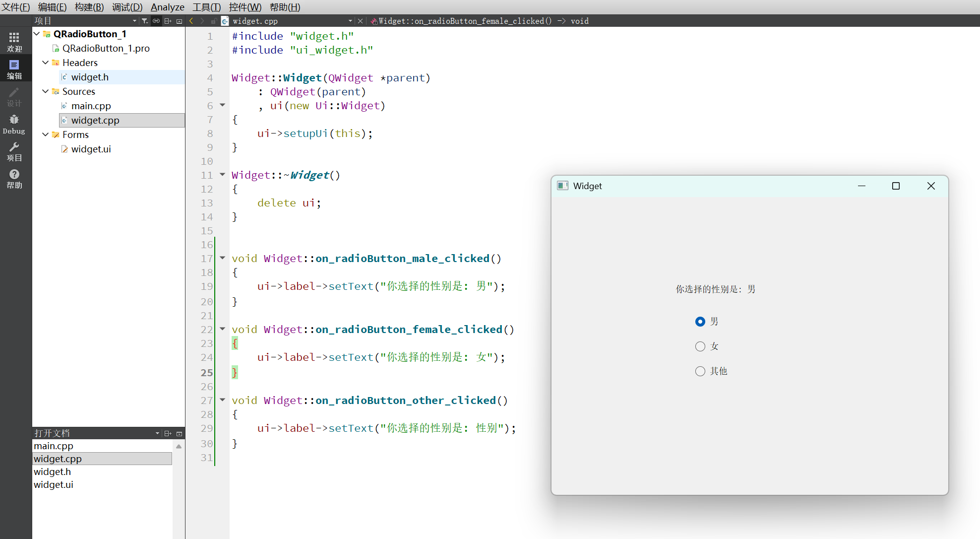Select the 女 radio button
The image size is (980, 539).
(700, 346)
